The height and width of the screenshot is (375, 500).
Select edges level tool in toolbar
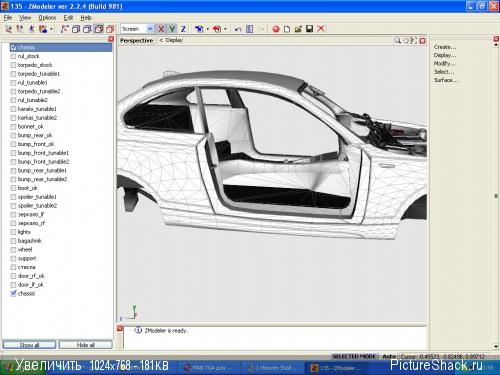click(x=20, y=29)
